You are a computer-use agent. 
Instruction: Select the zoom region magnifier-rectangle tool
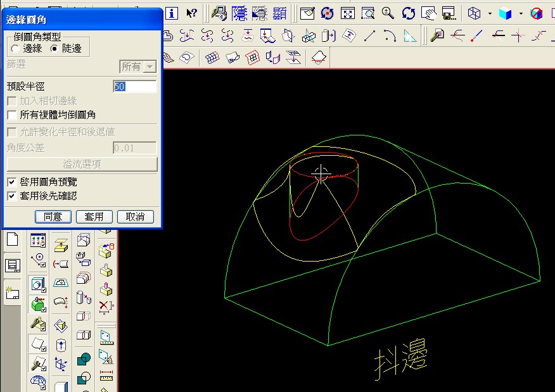pos(367,13)
